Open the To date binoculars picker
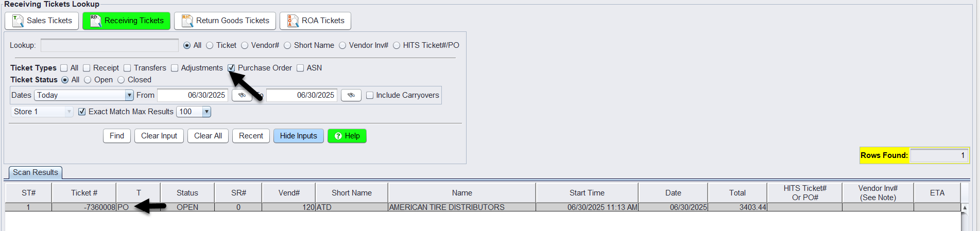 click(351, 95)
